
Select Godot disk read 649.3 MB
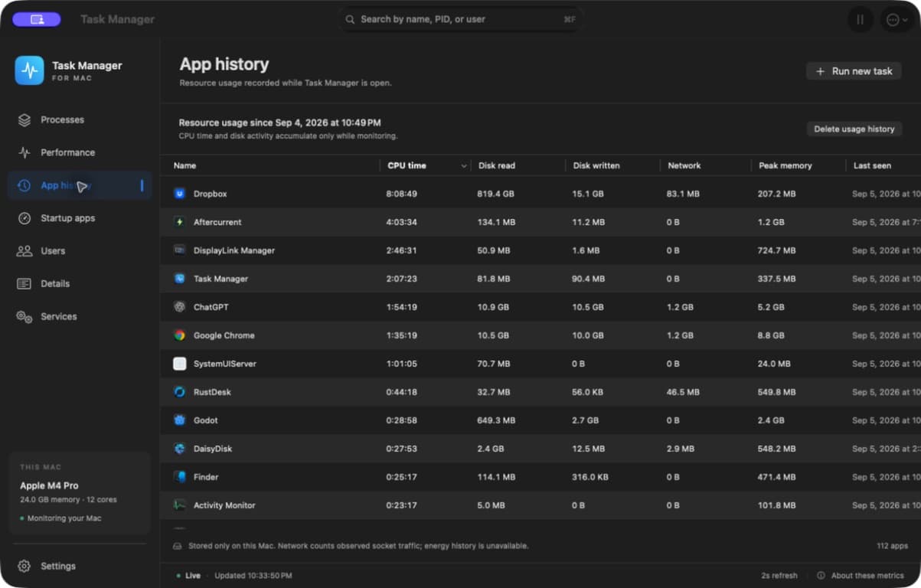point(496,421)
